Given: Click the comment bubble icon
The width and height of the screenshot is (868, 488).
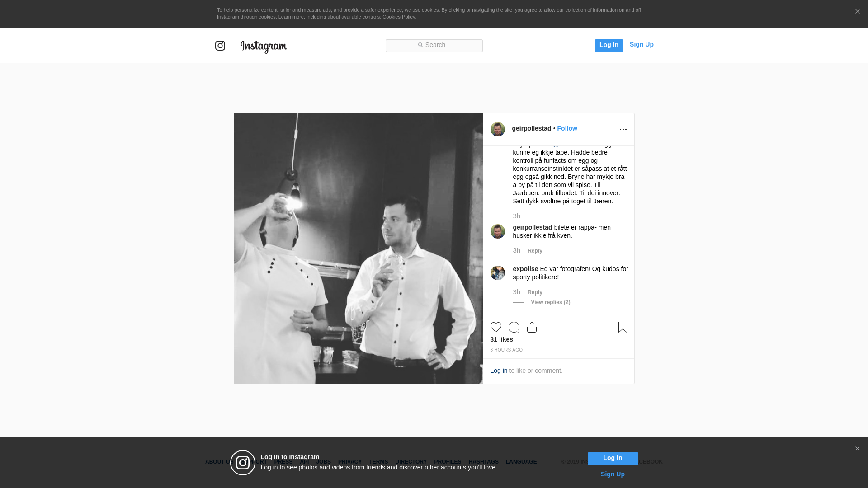Looking at the screenshot, I should tap(514, 327).
